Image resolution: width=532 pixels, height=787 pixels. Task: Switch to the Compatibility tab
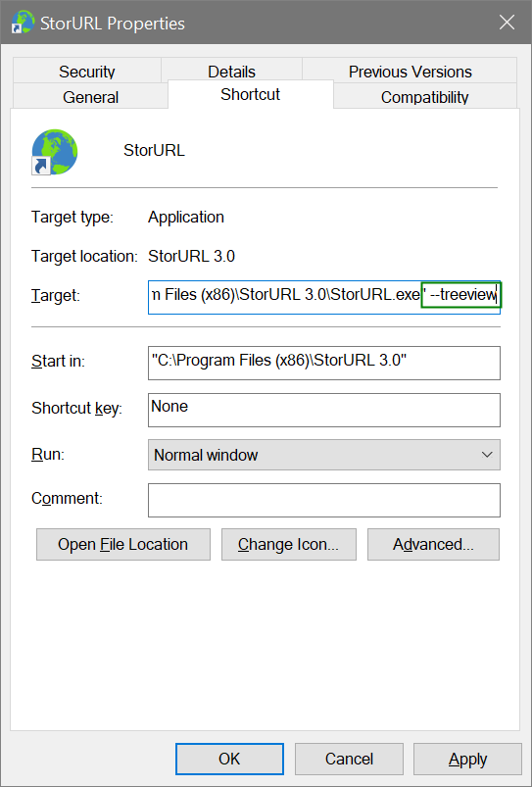pos(424,96)
